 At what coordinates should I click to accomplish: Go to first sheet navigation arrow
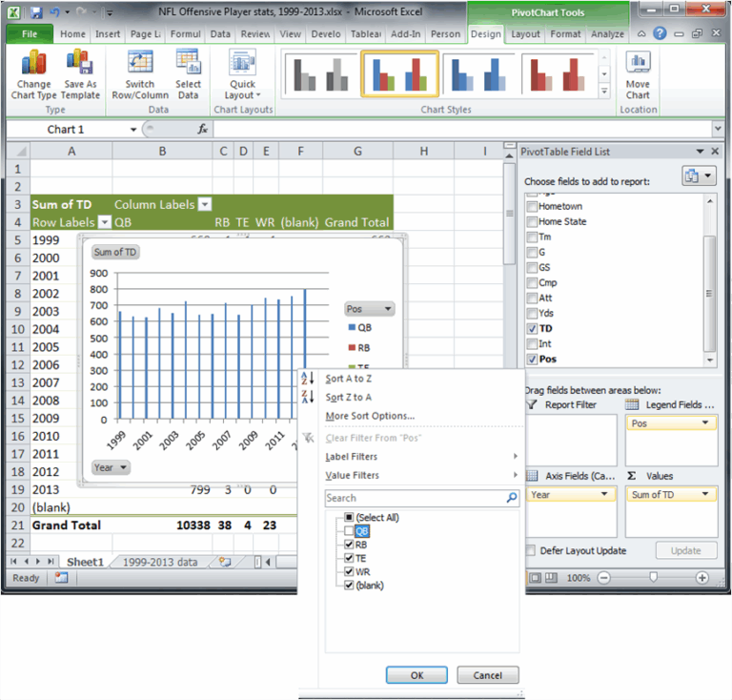13,562
